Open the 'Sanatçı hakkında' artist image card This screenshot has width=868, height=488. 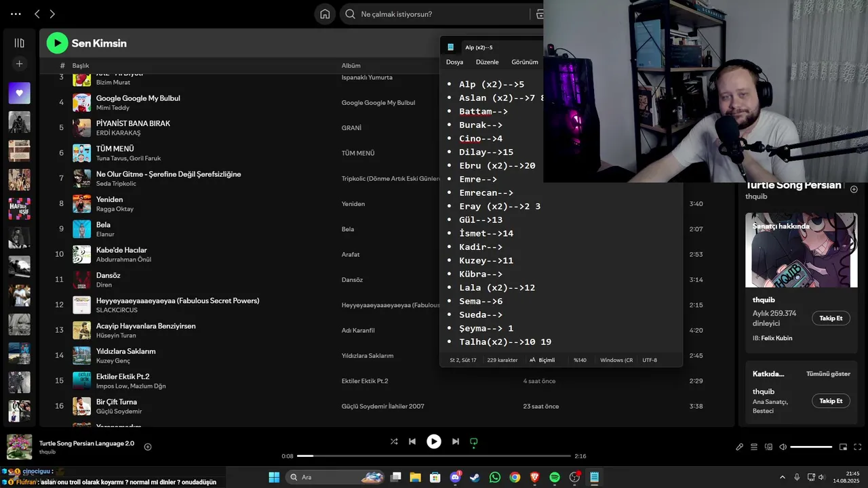coord(801,250)
